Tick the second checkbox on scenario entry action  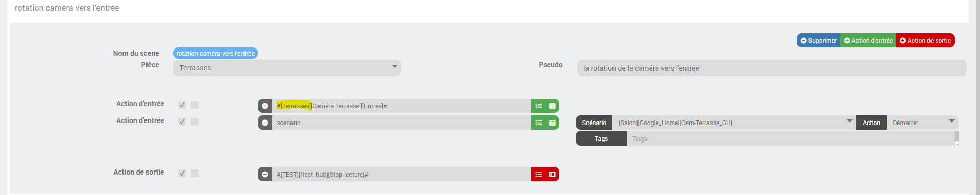[194, 121]
